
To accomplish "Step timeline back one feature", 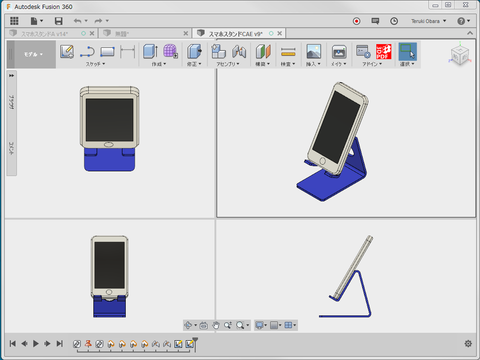I will pos(24,343).
